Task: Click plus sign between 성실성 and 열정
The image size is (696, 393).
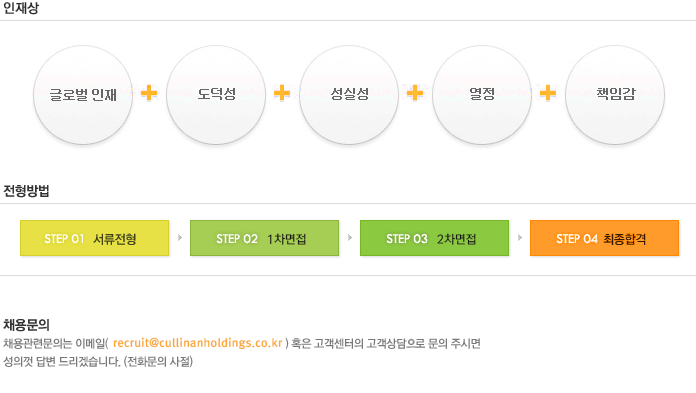Action: 415,93
